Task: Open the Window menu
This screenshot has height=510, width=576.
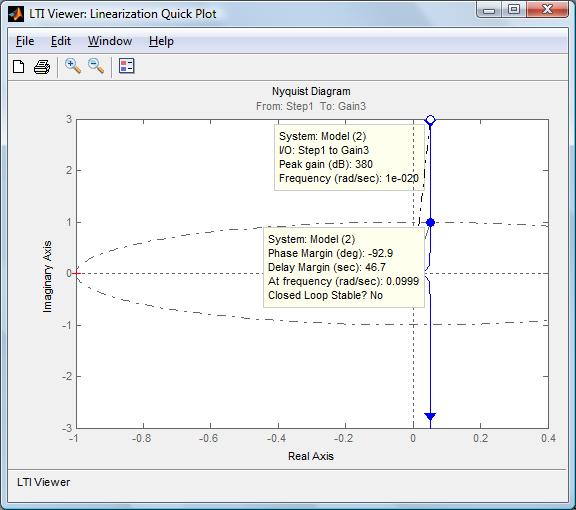Action: coord(110,41)
